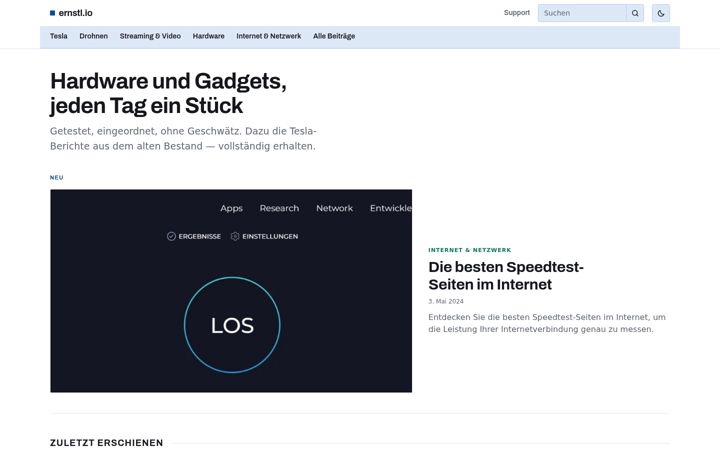Click the heading Hardware und Gadgets
The image size is (720, 450).
[x=168, y=93]
